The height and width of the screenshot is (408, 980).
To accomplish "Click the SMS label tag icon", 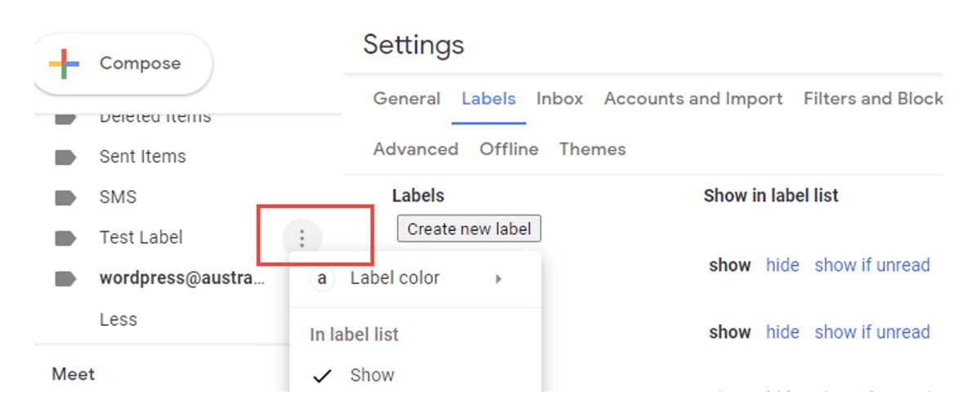I will (x=65, y=197).
